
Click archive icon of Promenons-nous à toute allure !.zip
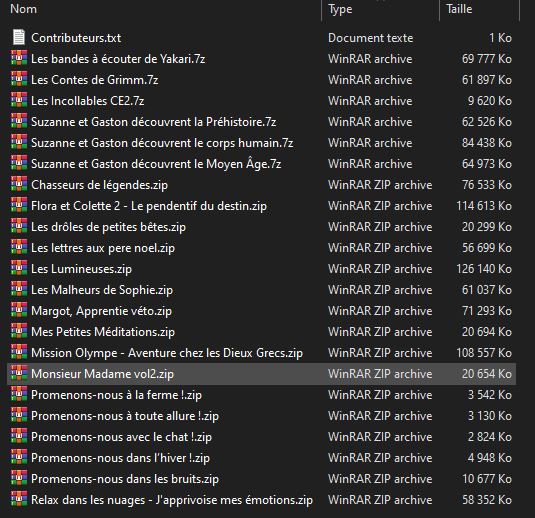pos(19,416)
